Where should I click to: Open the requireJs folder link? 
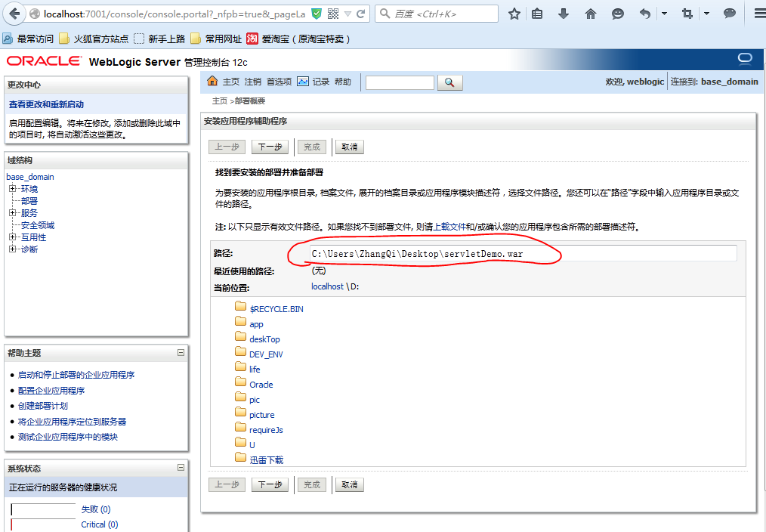266,430
